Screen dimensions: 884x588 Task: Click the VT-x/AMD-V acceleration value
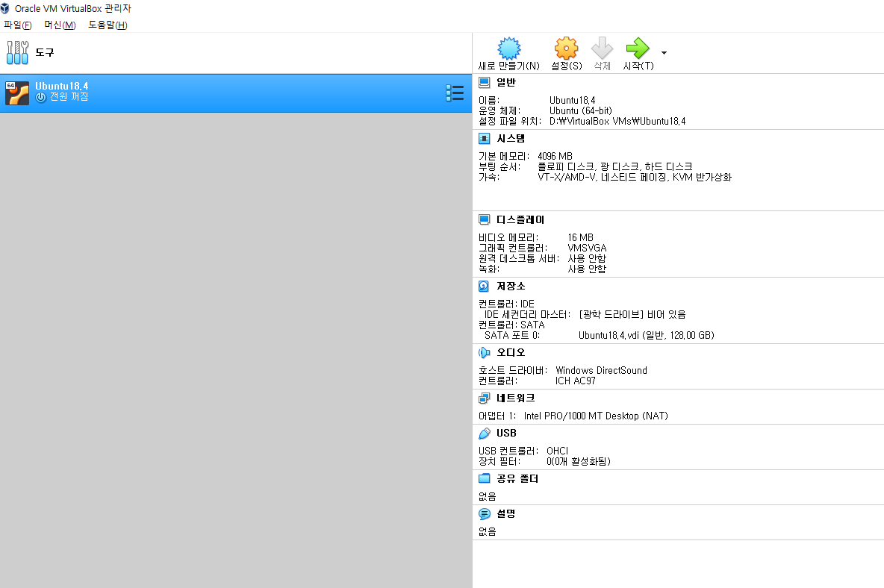coord(634,177)
